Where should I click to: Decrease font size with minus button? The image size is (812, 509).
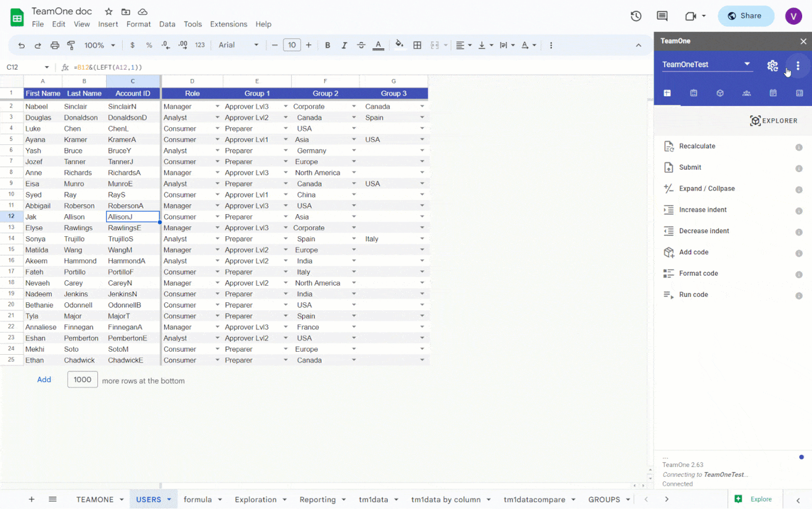275,45
